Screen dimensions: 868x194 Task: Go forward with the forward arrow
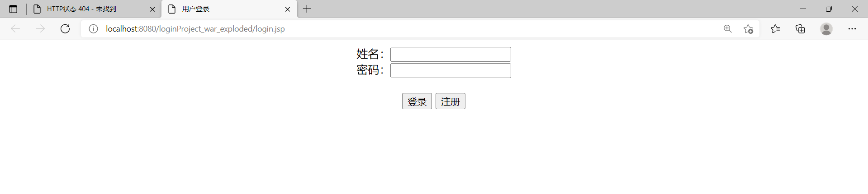coord(40,29)
